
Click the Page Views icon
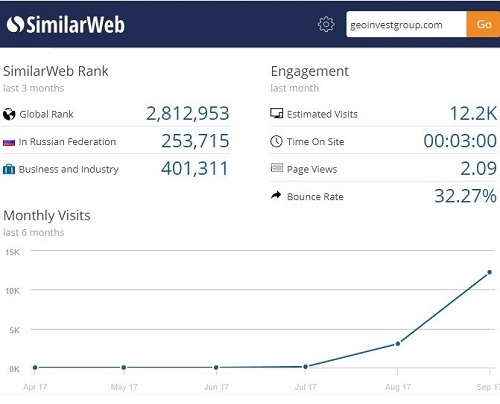point(277,168)
